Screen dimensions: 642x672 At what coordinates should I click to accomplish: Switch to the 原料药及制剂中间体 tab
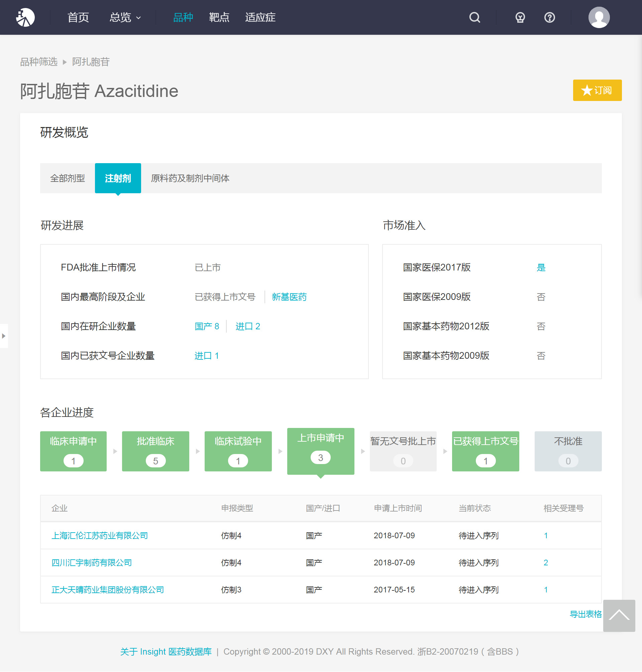(x=190, y=178)
